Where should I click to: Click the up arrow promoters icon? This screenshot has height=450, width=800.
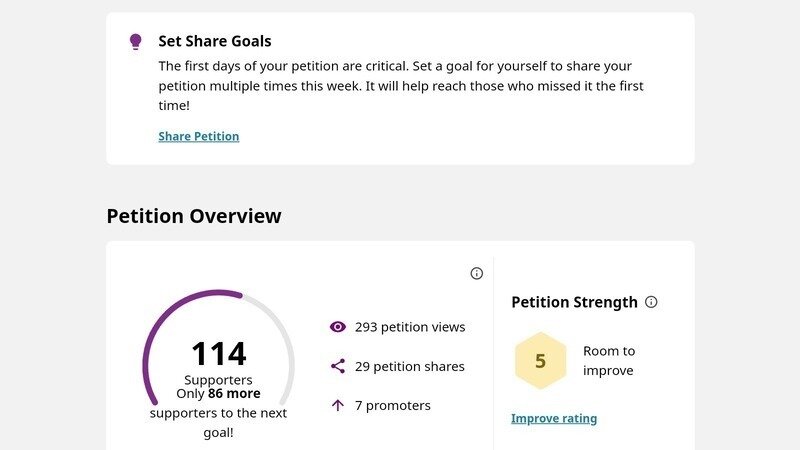tap(337, 406)
